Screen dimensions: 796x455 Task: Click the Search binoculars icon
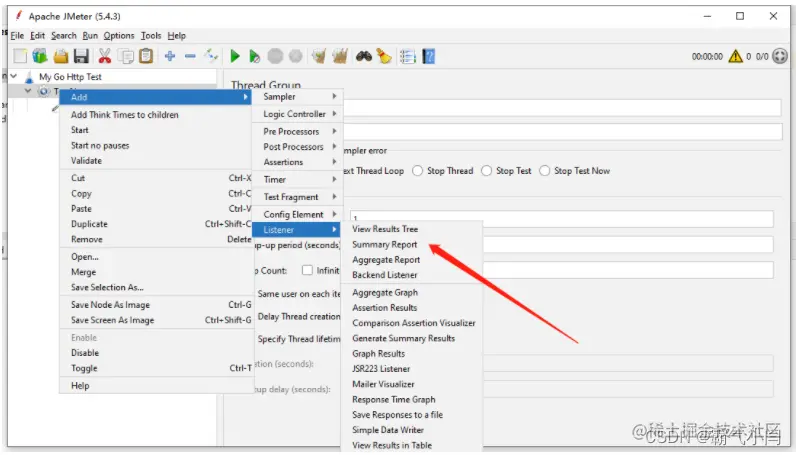363,56
